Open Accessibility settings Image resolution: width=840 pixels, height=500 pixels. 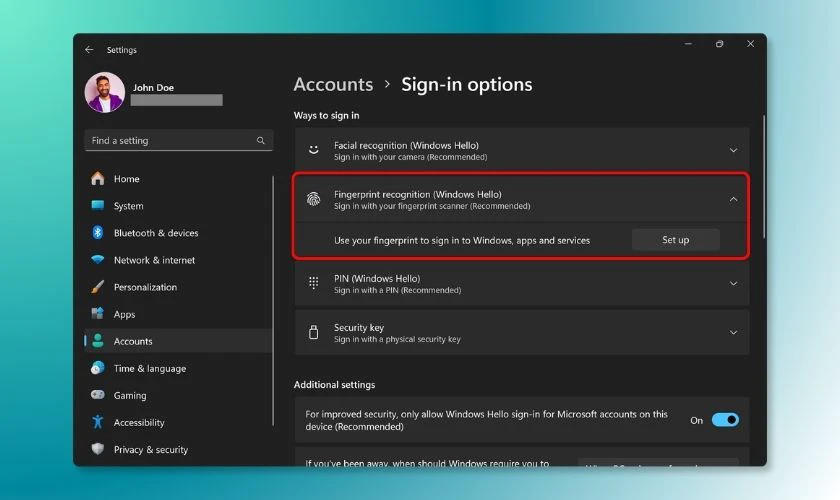point(178,422)
